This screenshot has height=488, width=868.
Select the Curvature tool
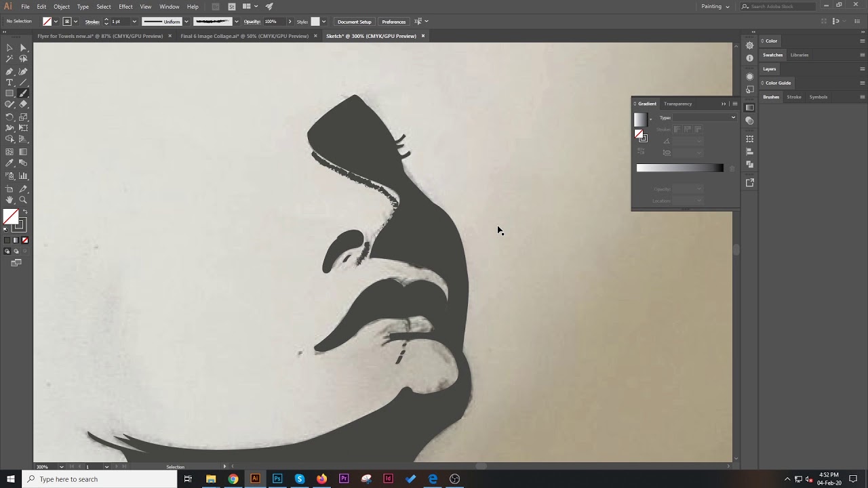click(x=23, y=71)
